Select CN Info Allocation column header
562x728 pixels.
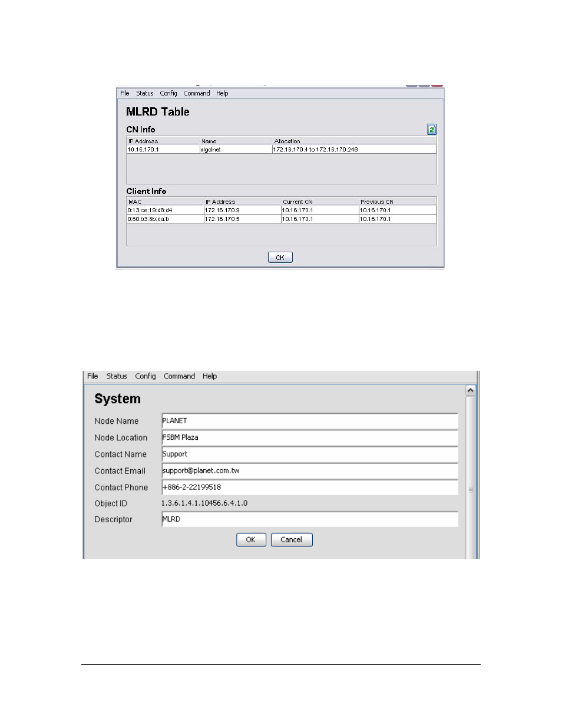(354, 141)
